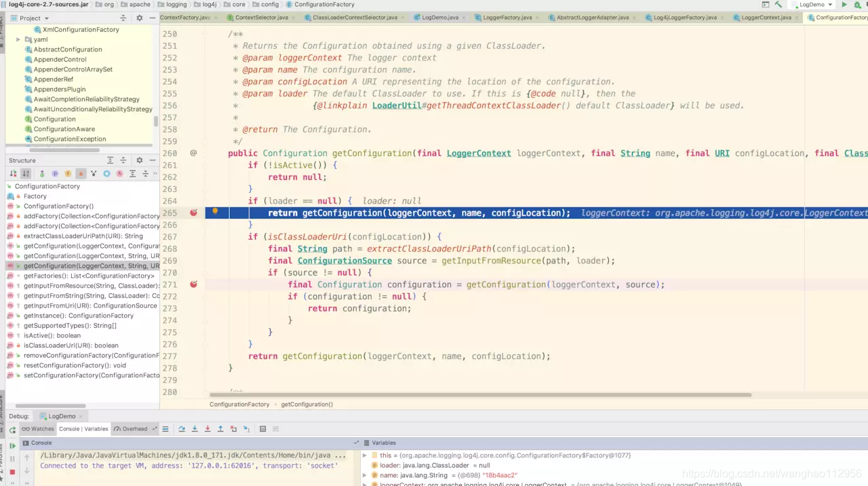
Task: Open the LogDemo run configuration dropdown
Action: [x=812, y=5]
